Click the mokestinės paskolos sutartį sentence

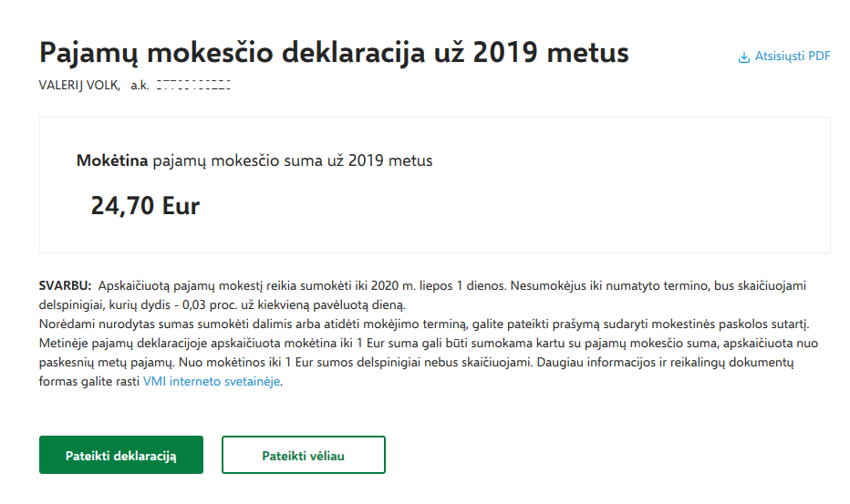(424, 324)
